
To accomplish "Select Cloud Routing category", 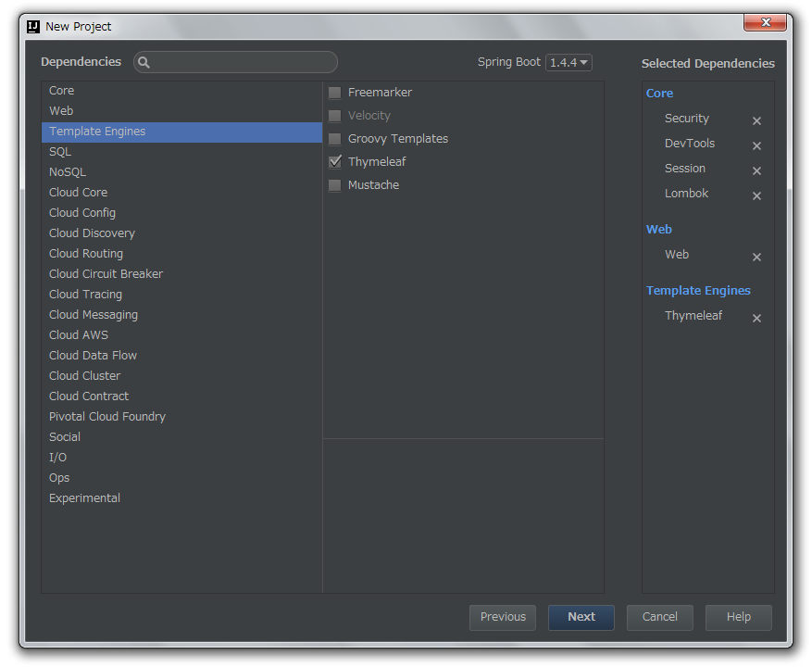I will coord(181,254).
